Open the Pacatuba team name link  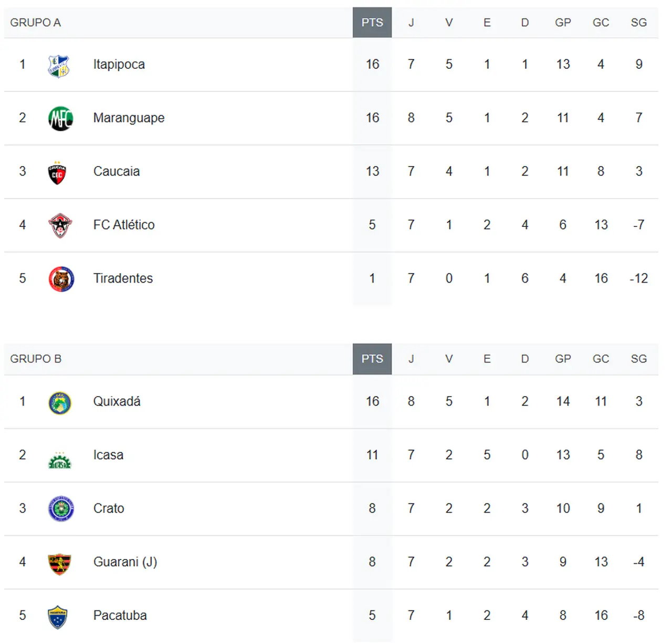click(120, 616)
